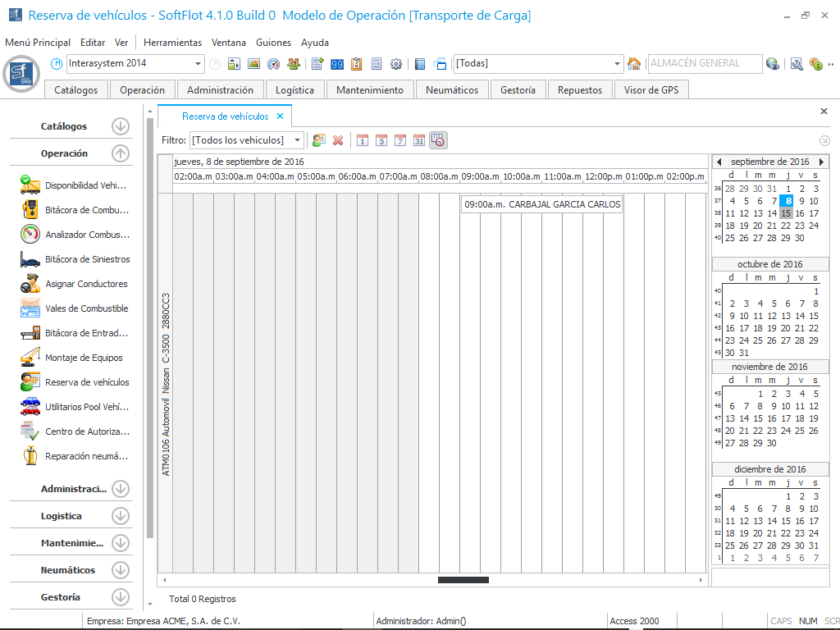Click the home icon beside the Todas dropdown
This screenshot has height=630, width=840.
[x=633, y=63]
